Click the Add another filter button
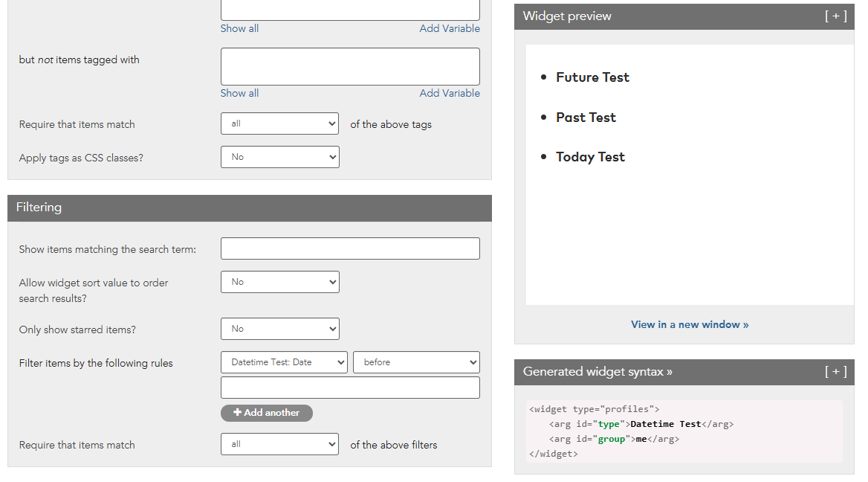Screen dimensions: 868x482 [x=266, y=413]
